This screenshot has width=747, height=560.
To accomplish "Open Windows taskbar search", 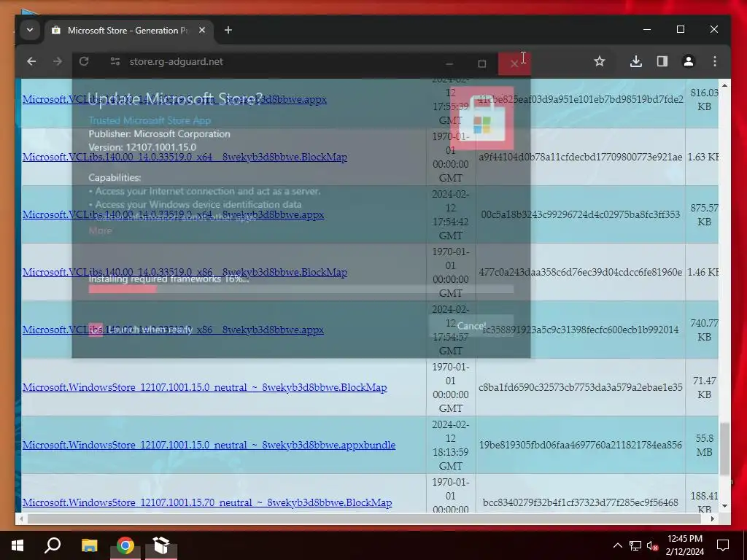I will tap(53, 545).
